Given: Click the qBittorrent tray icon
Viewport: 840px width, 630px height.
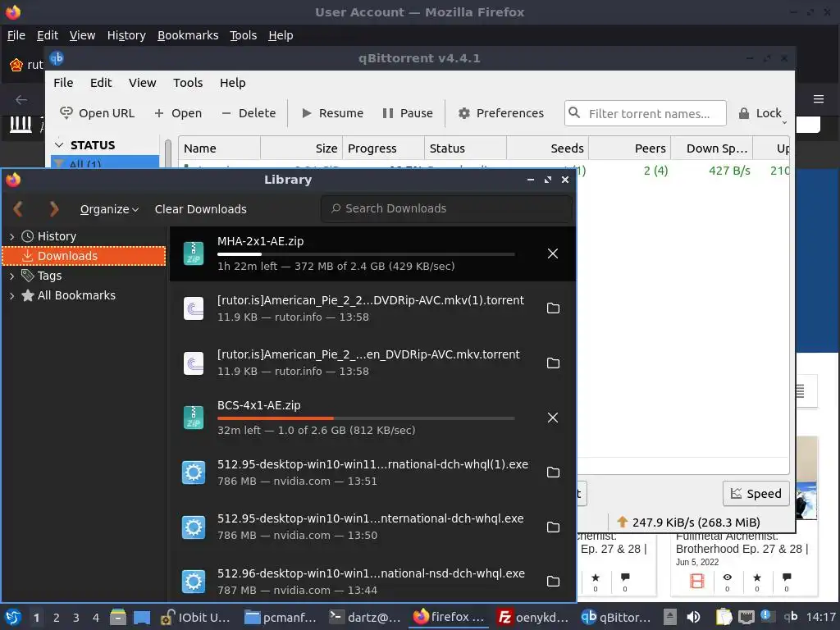Looking at the screenshot, I should pyautogui.click(x=791, y=617).
